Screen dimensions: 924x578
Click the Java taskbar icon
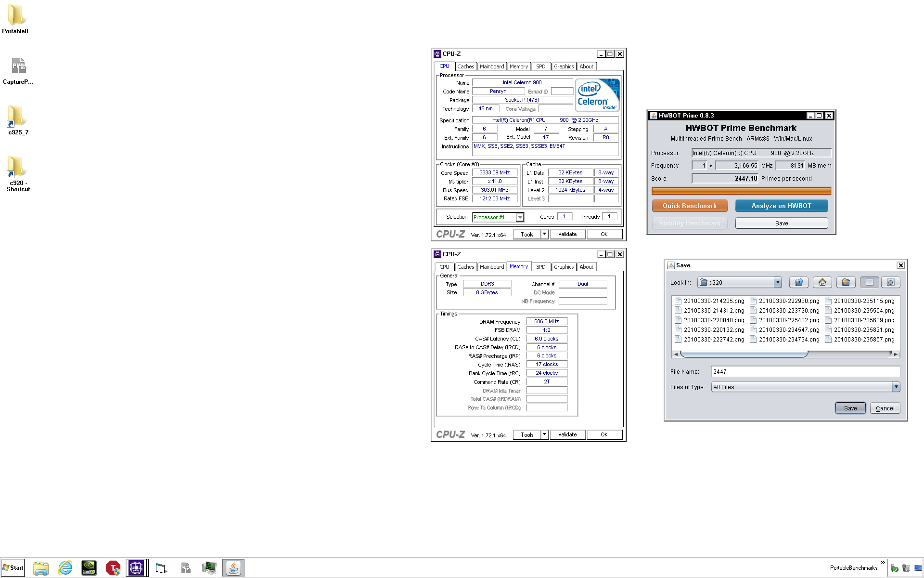point(233,568)
